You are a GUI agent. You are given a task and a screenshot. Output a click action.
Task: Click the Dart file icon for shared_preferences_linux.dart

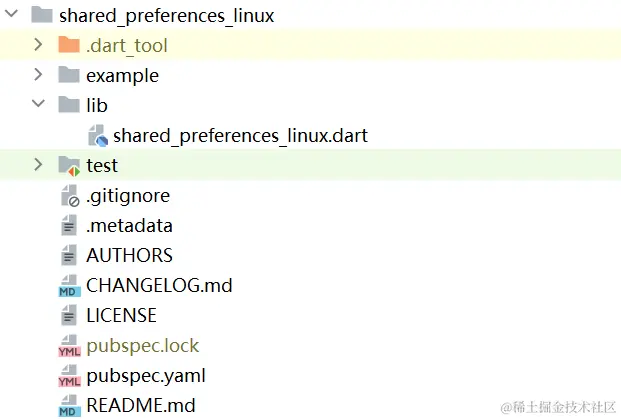pyautogui.click(x=97, y=135)
